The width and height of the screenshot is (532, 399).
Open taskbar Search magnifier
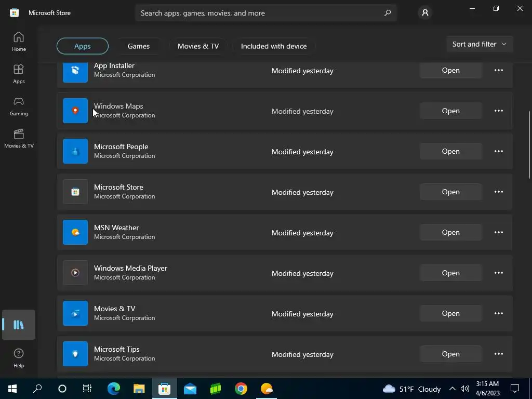pyautogui.click(x=37, y=389)
